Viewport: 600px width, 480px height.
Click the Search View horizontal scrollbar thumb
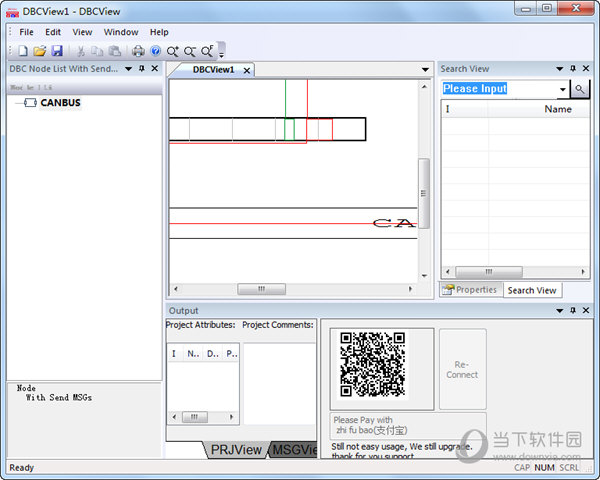tap(489, 272)
